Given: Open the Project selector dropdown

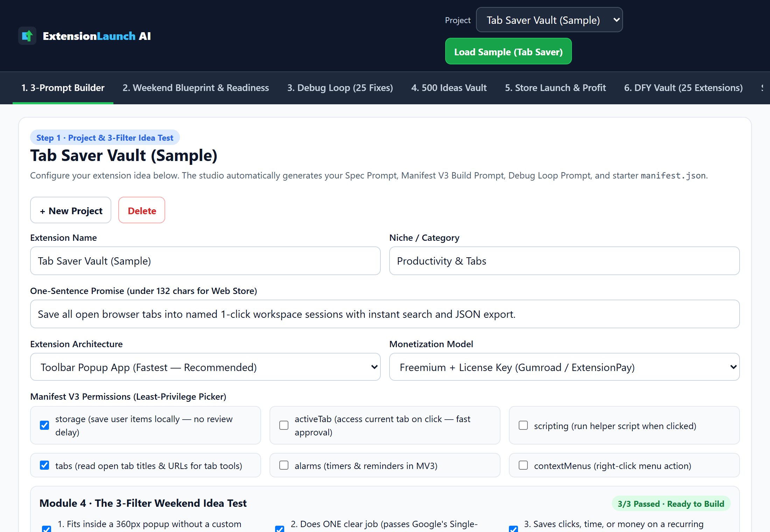Looking at the screenshot, I should point(549,20).
